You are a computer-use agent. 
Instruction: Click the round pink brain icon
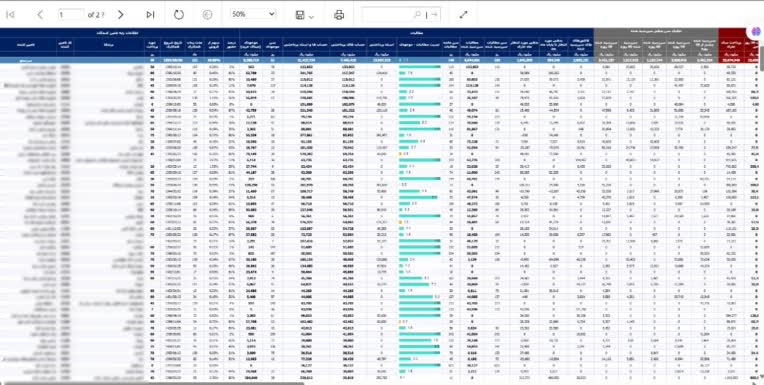point(755,31)
